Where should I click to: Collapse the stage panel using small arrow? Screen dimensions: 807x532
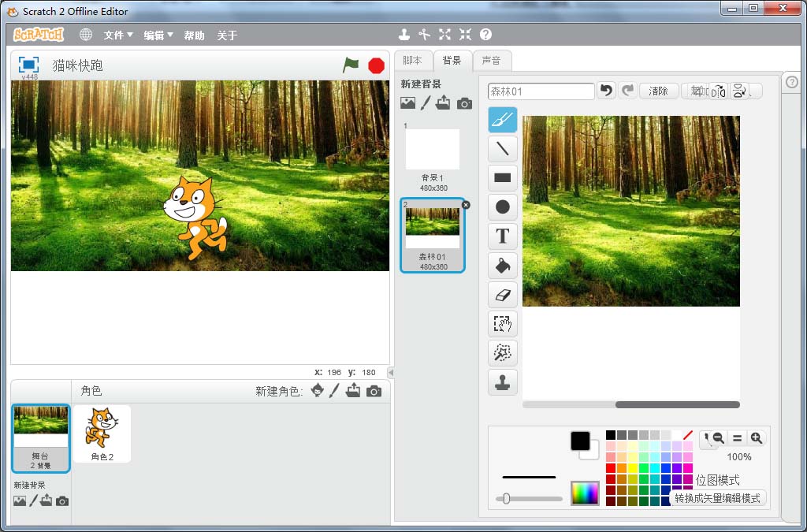[391, 373]
